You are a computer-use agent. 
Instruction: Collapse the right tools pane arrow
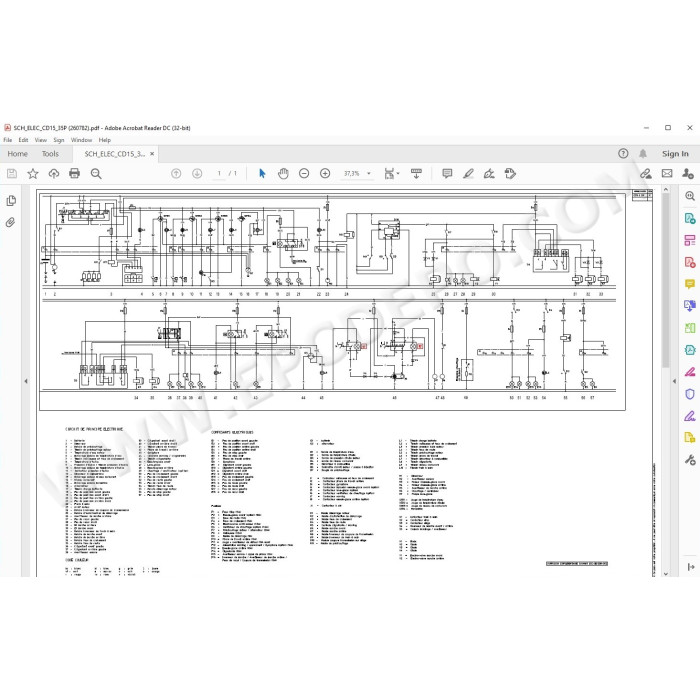tap(674, 381)
